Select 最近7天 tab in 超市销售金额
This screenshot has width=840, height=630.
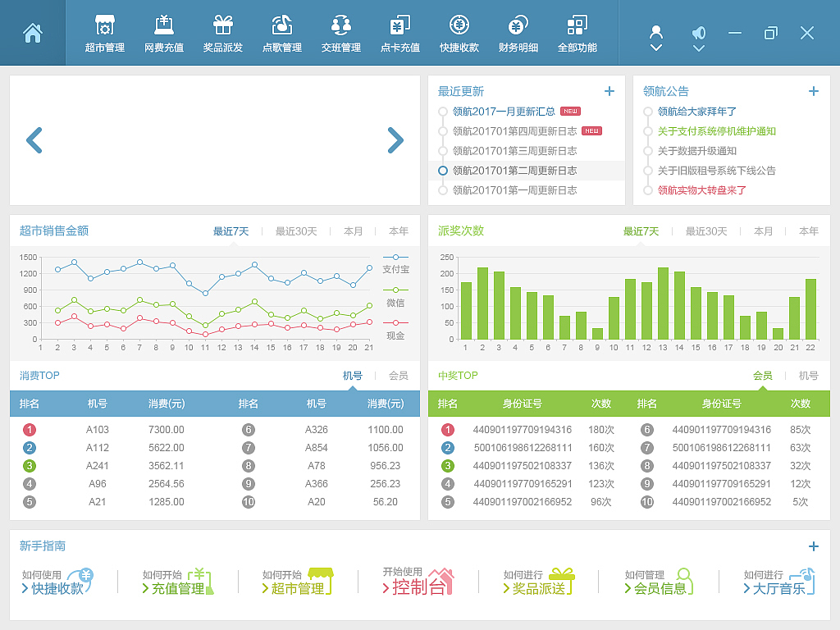[x=231, y=231]
